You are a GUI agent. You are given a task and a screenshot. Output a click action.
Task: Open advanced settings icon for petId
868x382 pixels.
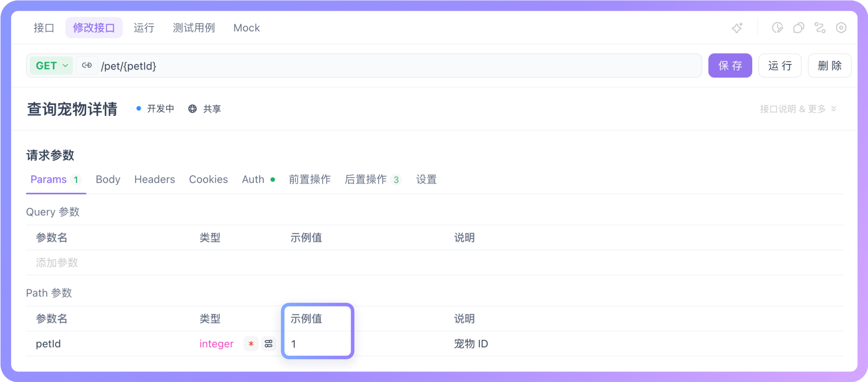tap(269, 344)
